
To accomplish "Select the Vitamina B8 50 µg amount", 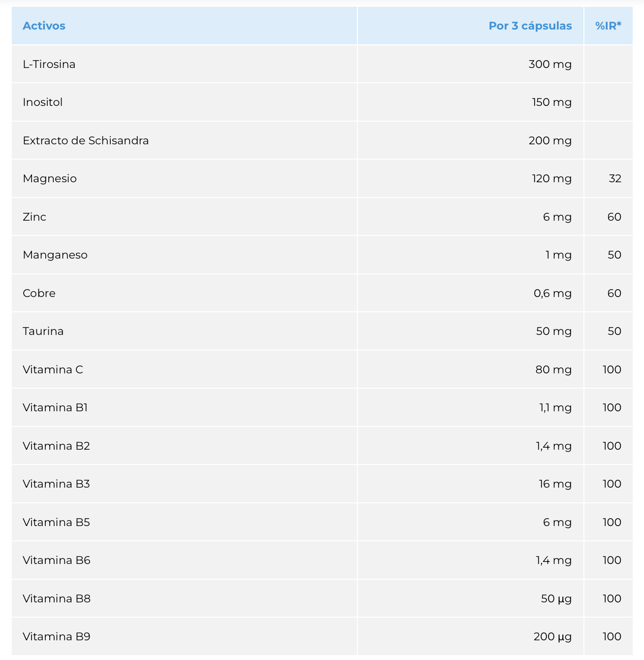I will [556, 598].
